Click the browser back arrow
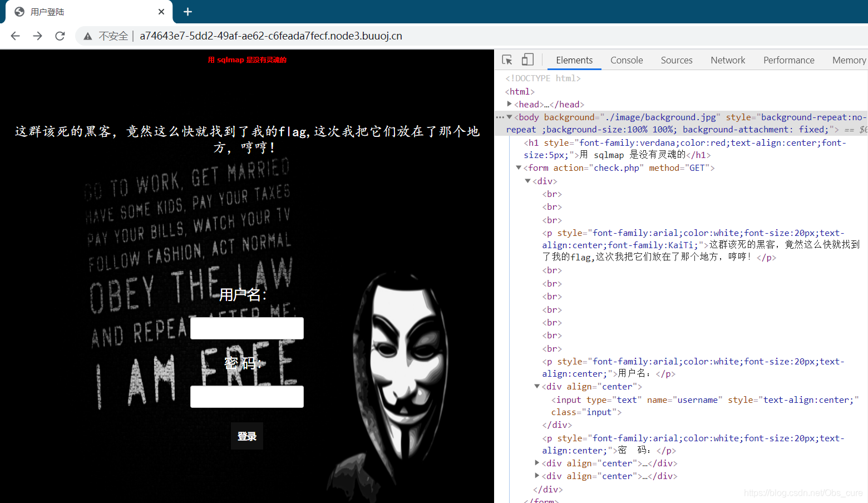Image resolution: width=868 pixels, height=503 pixels. (x=15, y=36)
